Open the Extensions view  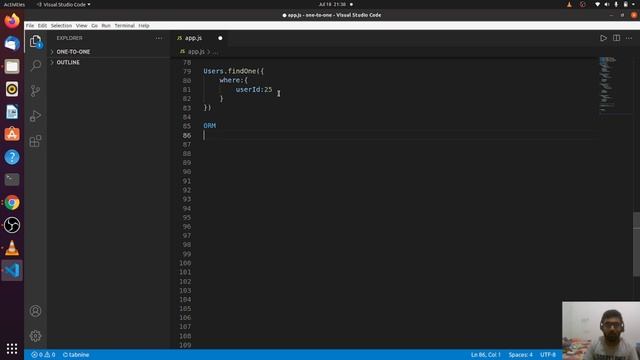pyautogui.click(x=36, y=141)
